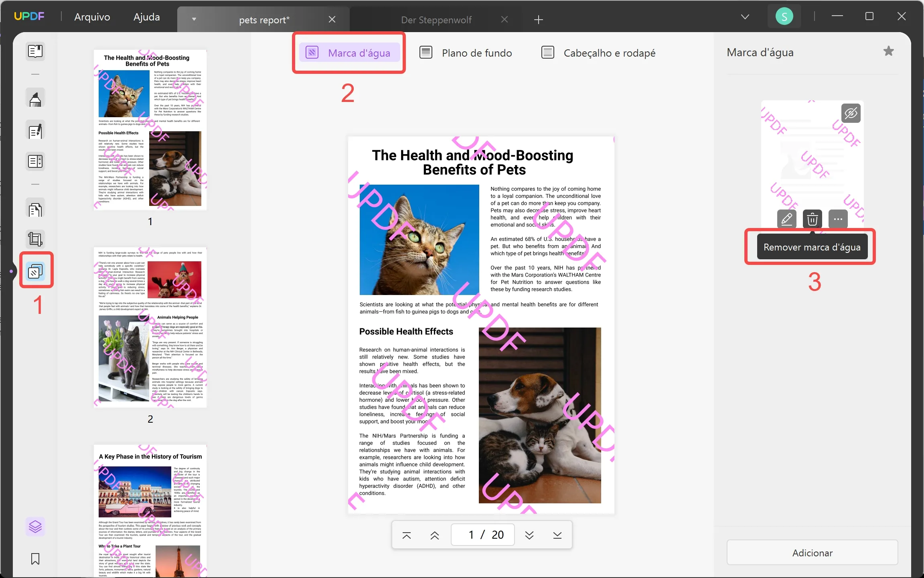
Task: Select page 2 thumbnail
Action: pos(150,328)
